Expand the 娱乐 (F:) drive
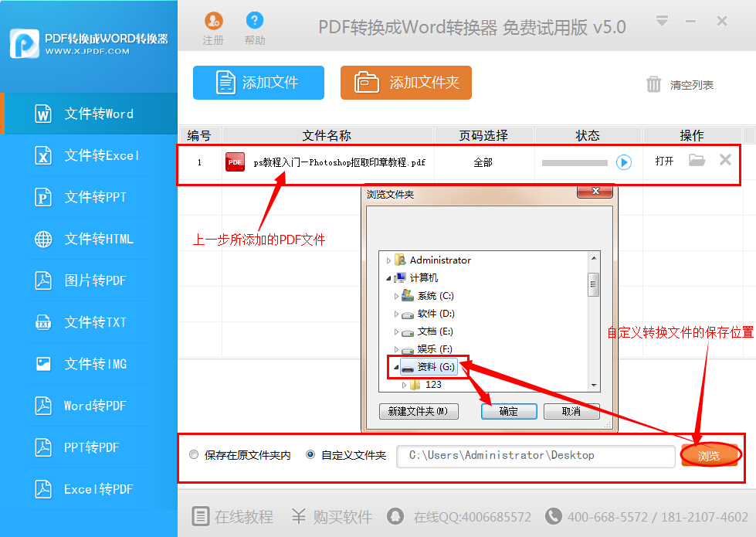 tap(396, 350)
